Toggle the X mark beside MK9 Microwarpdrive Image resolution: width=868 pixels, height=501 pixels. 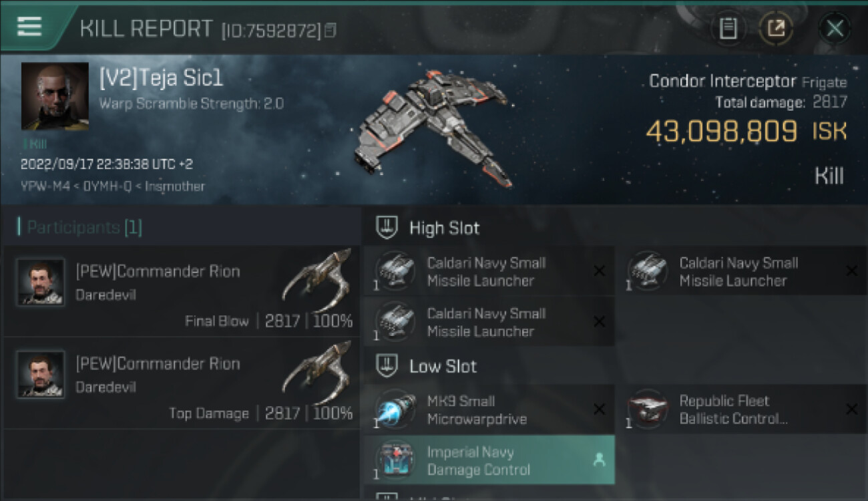(x=599, y=409)
